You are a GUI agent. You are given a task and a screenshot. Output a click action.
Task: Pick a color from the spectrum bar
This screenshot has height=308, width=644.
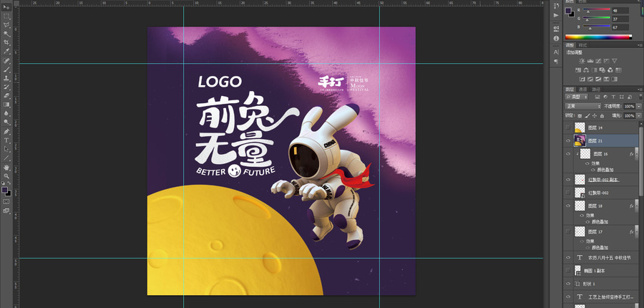coord(598,37)
